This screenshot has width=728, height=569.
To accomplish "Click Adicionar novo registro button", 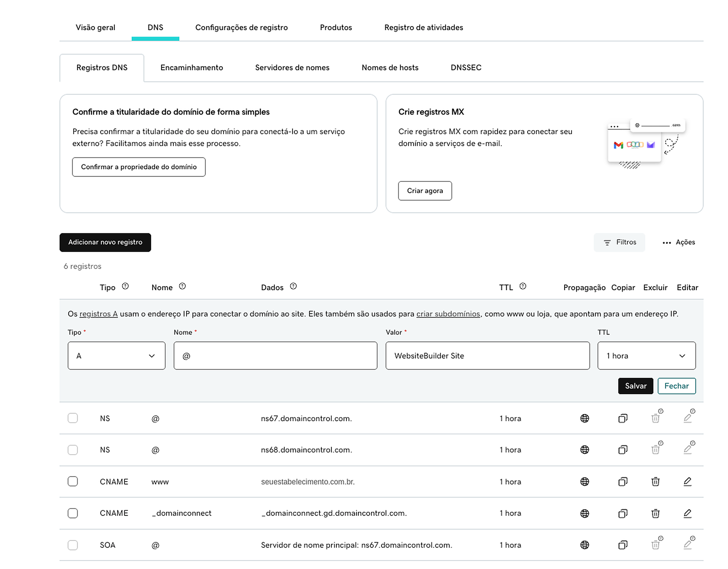I will [105, 242].
